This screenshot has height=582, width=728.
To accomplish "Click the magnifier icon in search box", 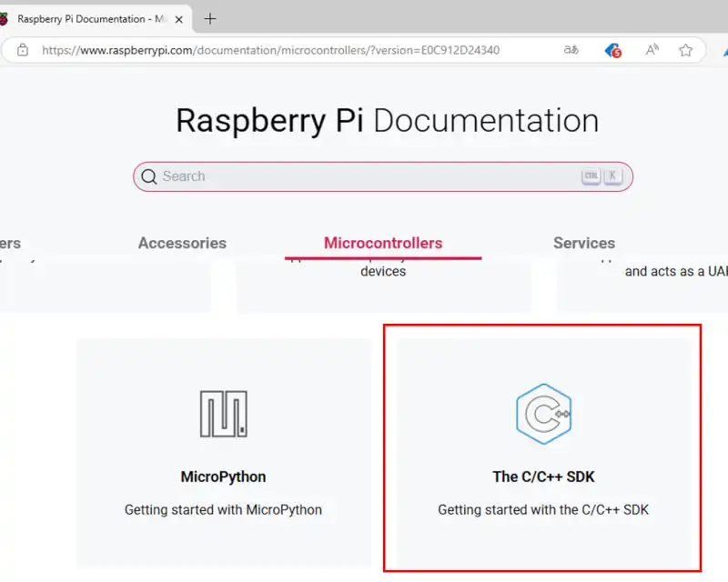I will pos(149,176).
